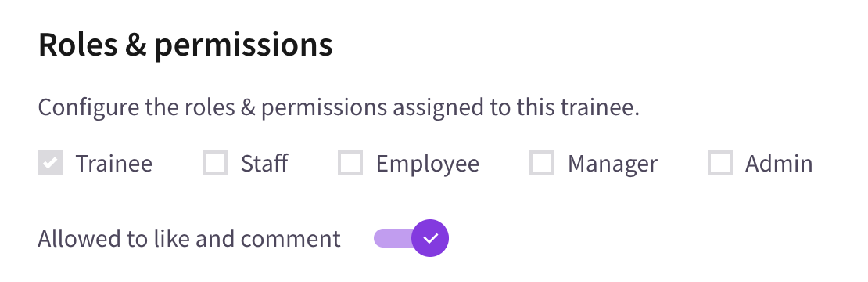Click the Trainee label text
The width and height of the screenshot is (868, 282).
113,164
